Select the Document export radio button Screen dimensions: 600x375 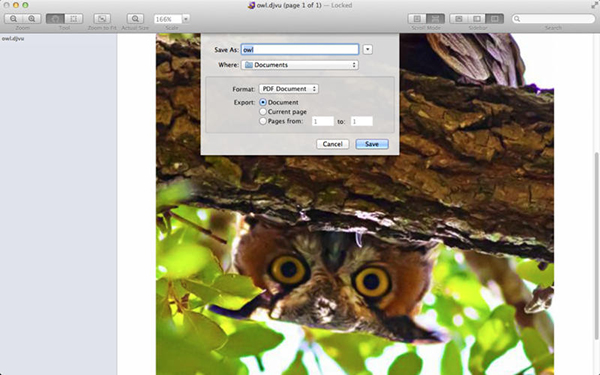pyautogui.click(x=263, y=103)
